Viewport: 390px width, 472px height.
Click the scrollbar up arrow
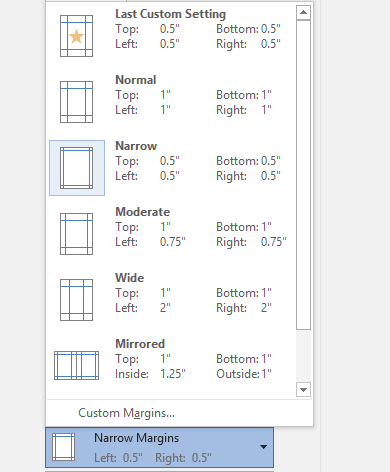click(303, 12)
